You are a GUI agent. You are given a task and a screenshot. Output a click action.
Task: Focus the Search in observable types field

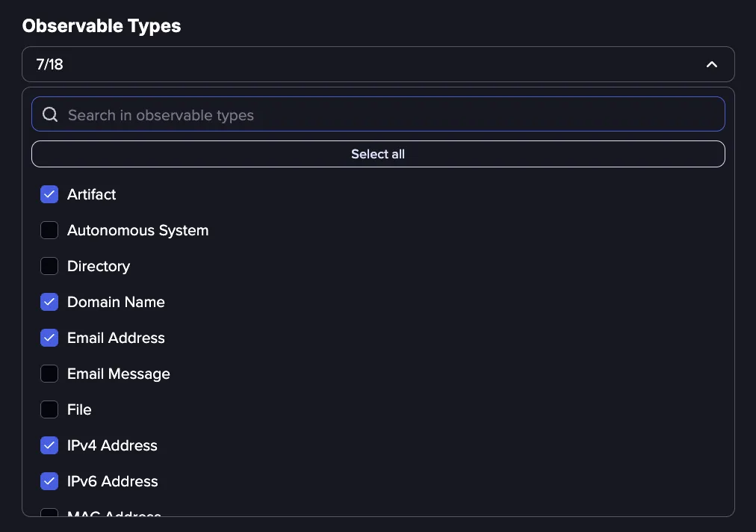click(x=378, y=114)
